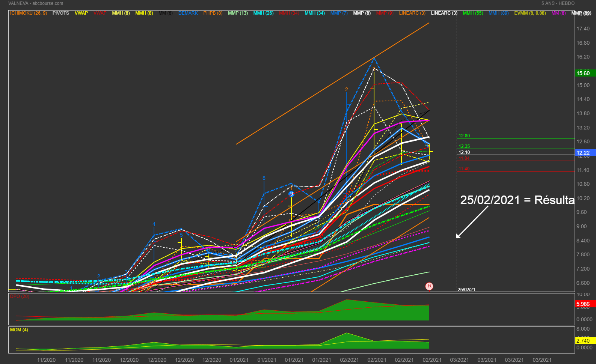
Task: Click the black MM (8) indicator label
Action: coord(166,13)
